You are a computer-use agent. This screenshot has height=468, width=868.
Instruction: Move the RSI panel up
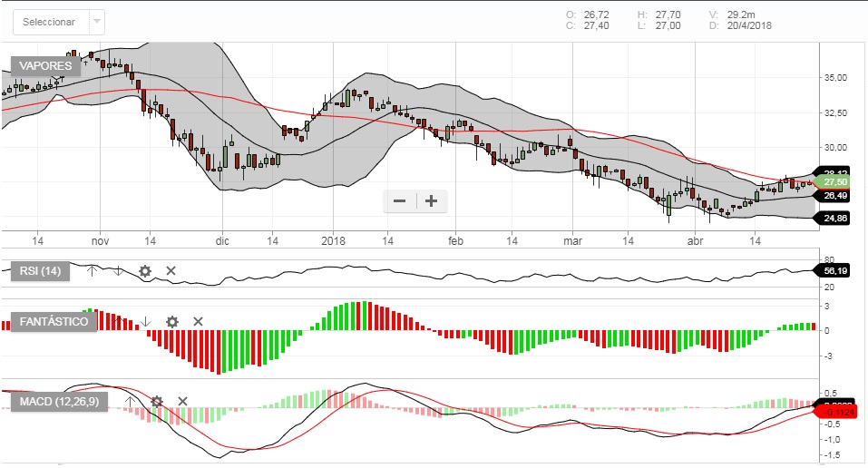pyautogui.click(x=91, y=270)
